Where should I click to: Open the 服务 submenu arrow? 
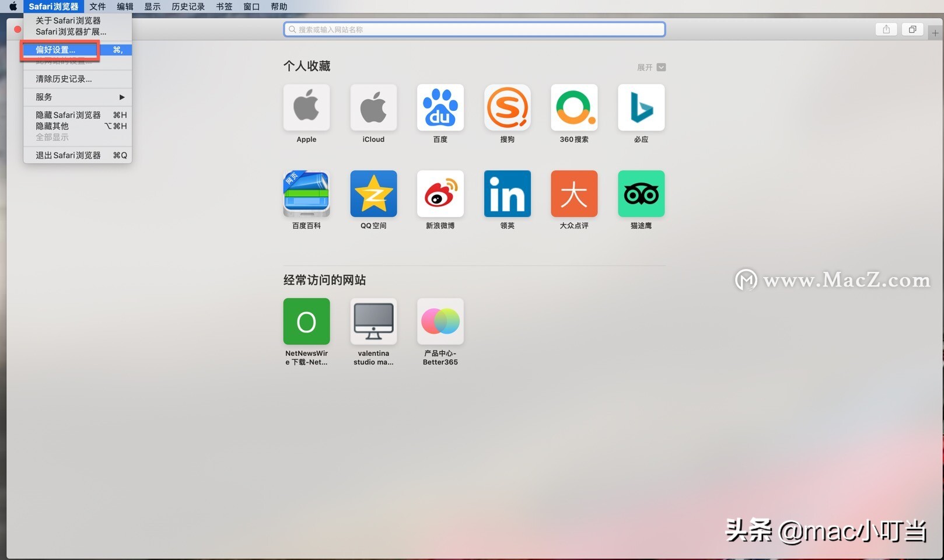click(x=121, y=97)
